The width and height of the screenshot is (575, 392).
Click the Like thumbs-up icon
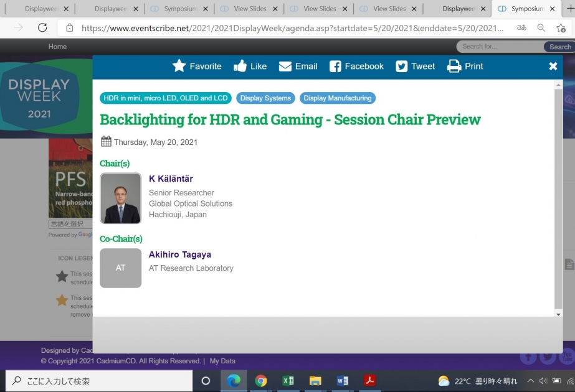pos(240,66)
